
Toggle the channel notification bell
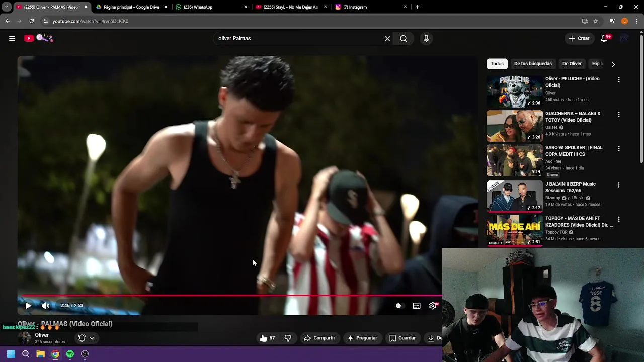tap(82, 338)
